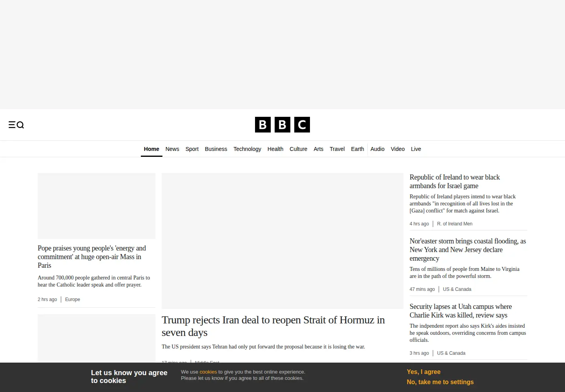Select the Home tab

pyautogui.click(x=151, y=149)
